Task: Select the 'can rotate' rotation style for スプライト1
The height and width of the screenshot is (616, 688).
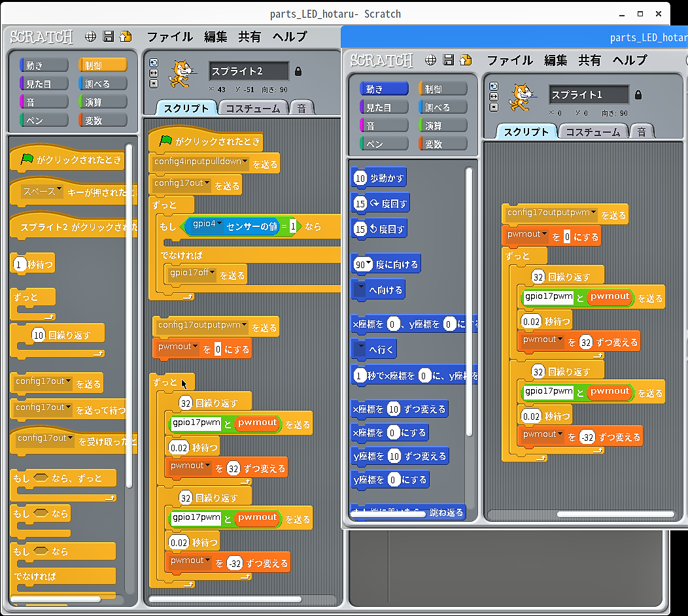Action: tap(494, 86)
